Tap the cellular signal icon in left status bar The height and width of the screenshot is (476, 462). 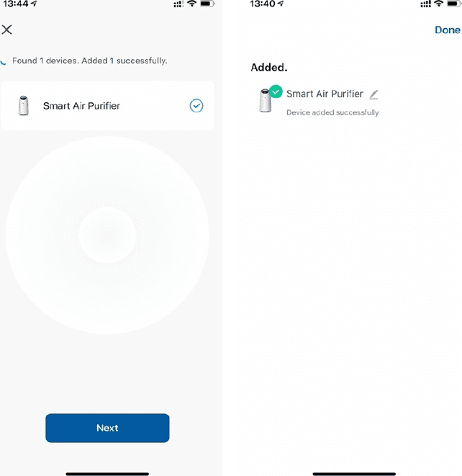pos(178,4)
